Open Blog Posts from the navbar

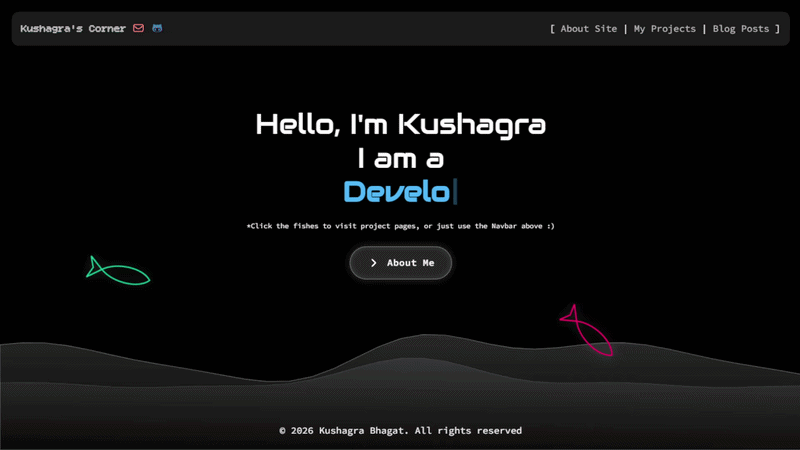tap(741, 29)
